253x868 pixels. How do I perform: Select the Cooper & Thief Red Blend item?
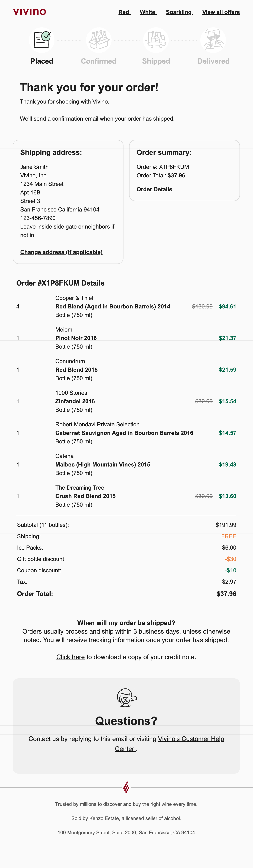(113, 306)
